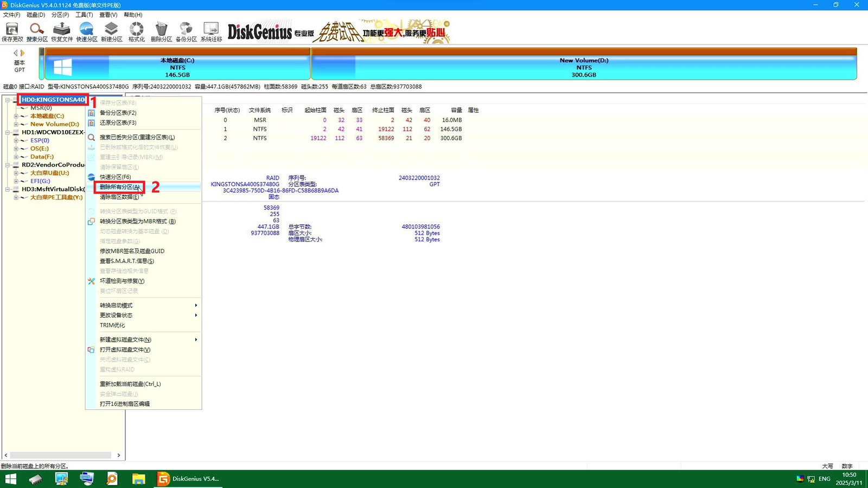Open the magnifier search app on taskbar
Viewport: 868px width, 488px height.
[112, 479]
